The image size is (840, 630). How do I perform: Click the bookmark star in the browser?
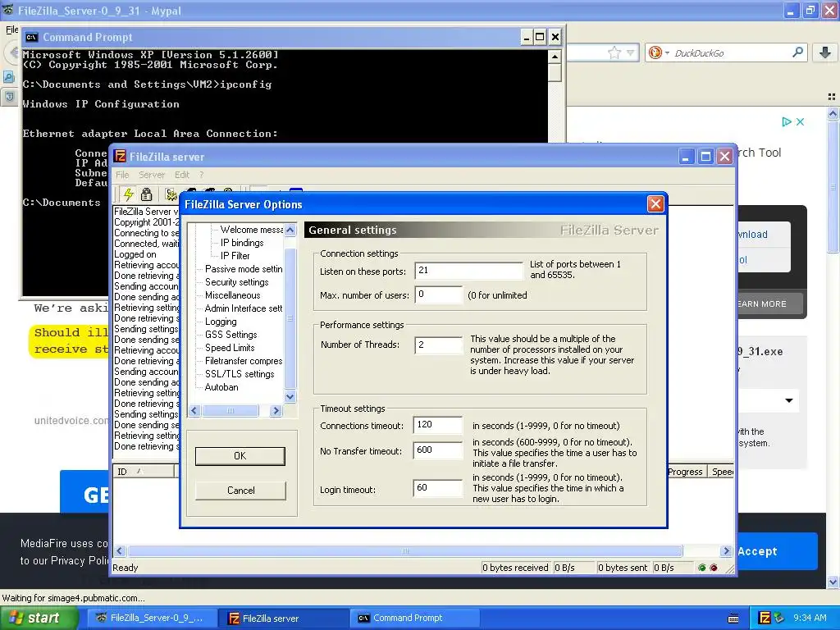(x=614, y=52)
